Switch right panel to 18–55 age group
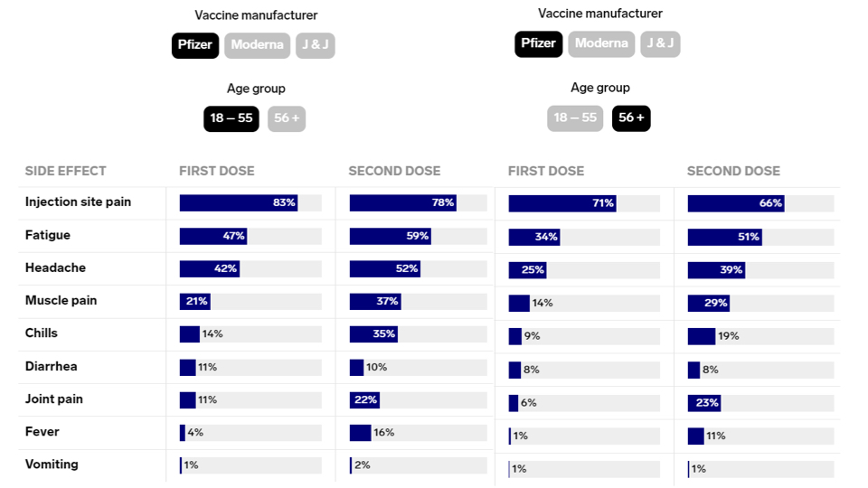The width and height of the screenshot is (868, 488). [575, 118]
